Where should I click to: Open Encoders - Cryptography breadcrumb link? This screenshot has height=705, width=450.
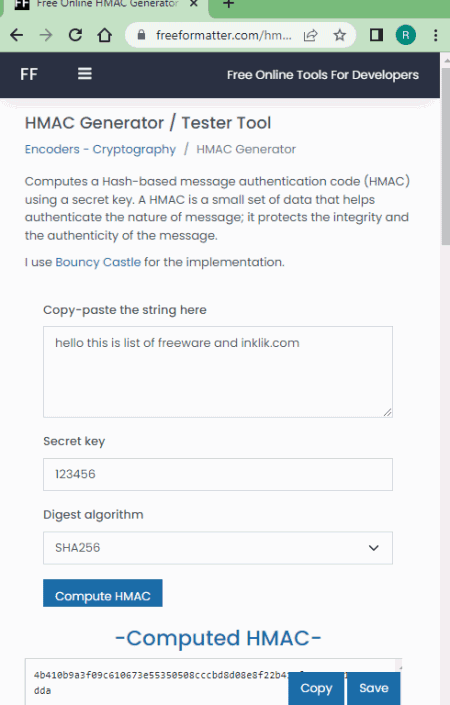tap(100, 149)
